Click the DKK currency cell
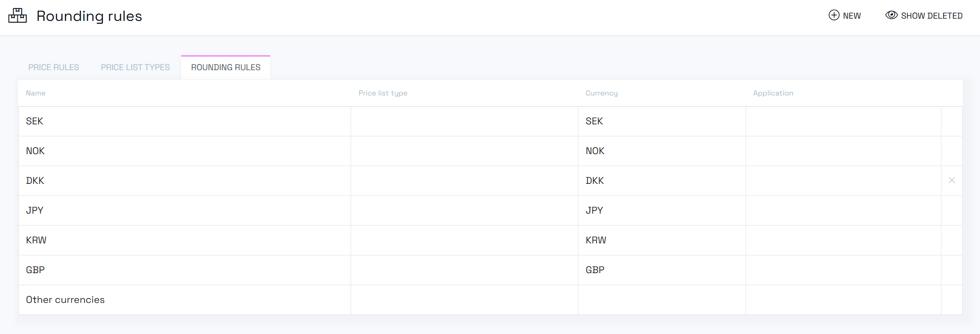The height and width of the screenshot is (334, 980). pyautogui.click(x=595, y=181)
